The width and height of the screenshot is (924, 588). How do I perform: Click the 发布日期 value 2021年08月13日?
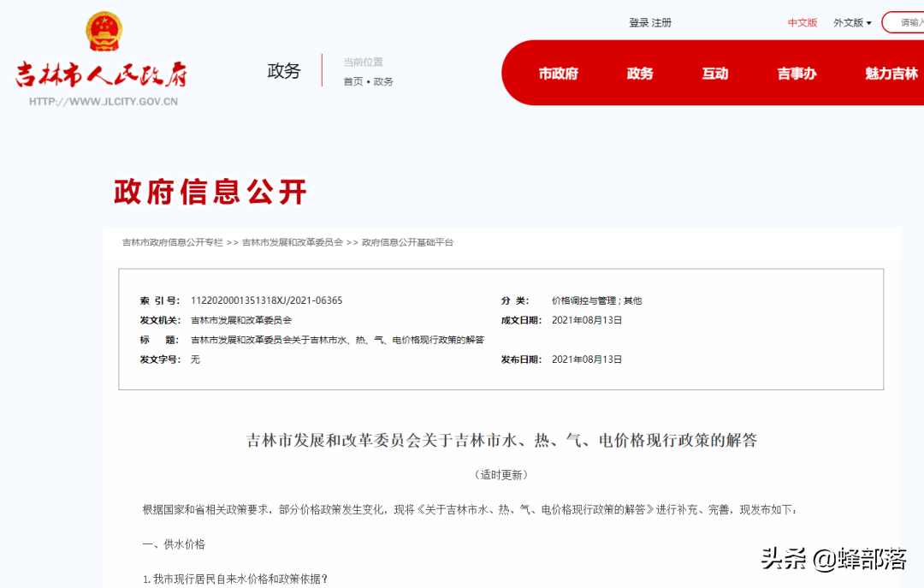click(x=587, y=359)
